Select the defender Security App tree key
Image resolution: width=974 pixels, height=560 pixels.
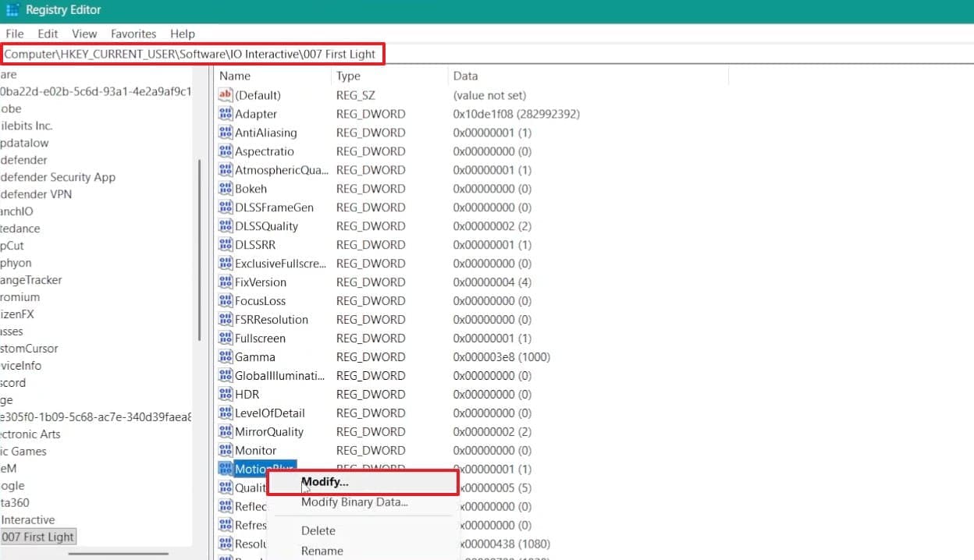[58, 177]
